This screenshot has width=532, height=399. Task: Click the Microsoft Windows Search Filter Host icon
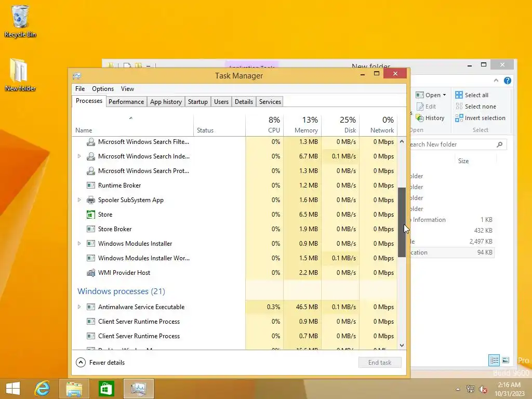90,142
